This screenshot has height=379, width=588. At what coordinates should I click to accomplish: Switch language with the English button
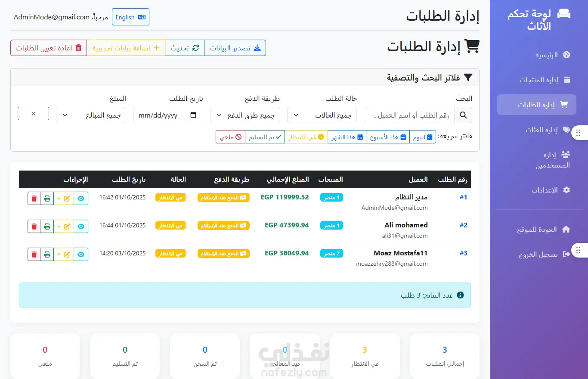pos(130,17)
